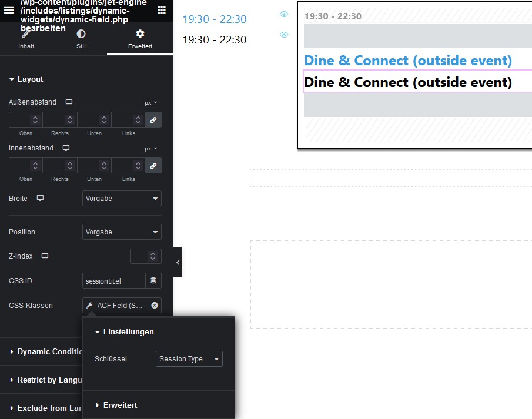Open the Position dropdown
Image resolution: width=532 pixels, height=419 pixels.
tap(122, 232)
